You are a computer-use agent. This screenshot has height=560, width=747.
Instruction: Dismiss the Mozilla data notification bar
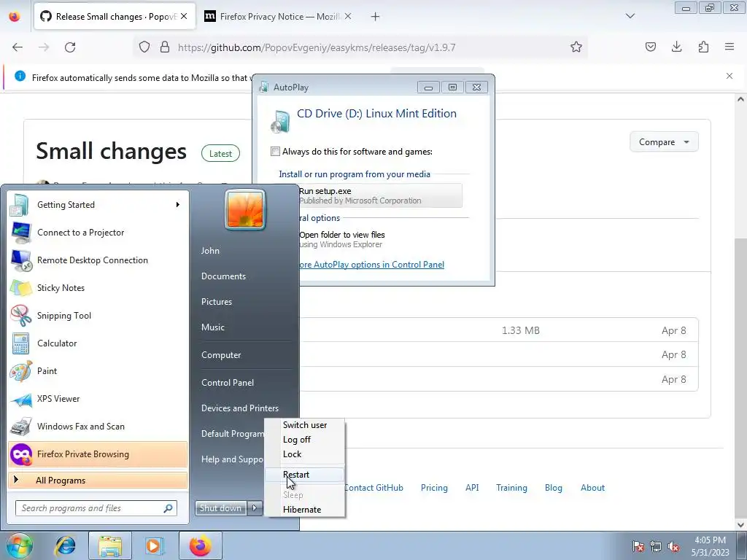729,76
